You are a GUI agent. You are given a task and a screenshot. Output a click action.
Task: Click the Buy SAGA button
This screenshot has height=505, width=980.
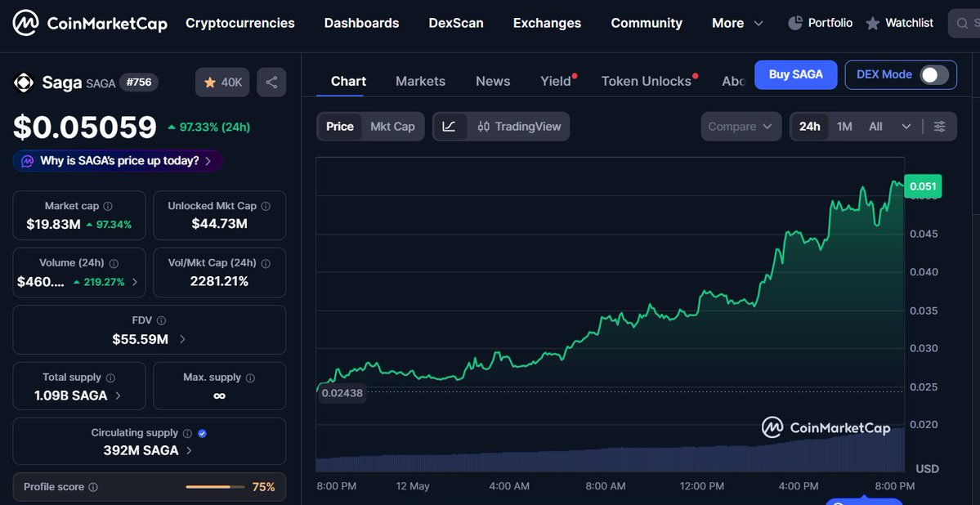[x=795, y=74]
